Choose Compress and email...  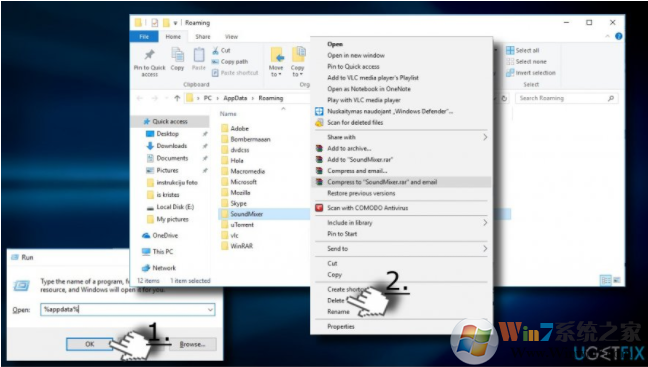tap(357, 171)
